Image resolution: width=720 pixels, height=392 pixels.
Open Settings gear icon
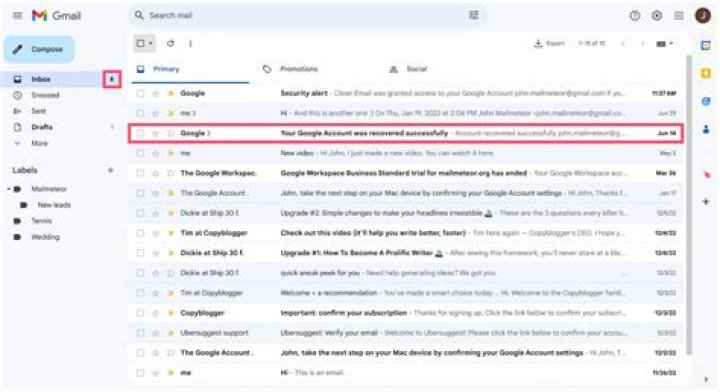coord(657,16)
